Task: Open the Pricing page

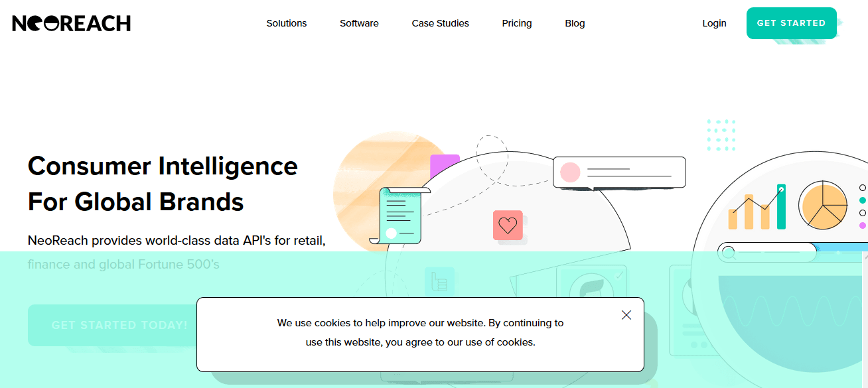Action: point(516,23)
